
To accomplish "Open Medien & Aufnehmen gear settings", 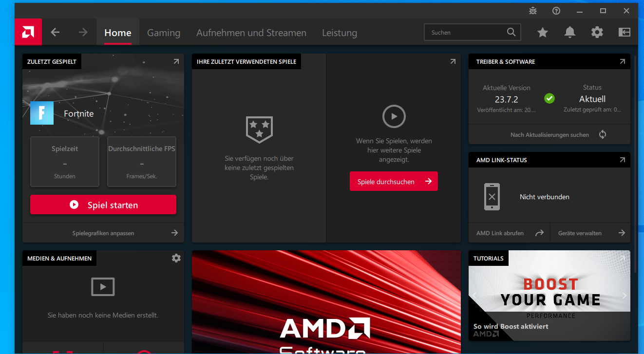I will coord(176,258).
